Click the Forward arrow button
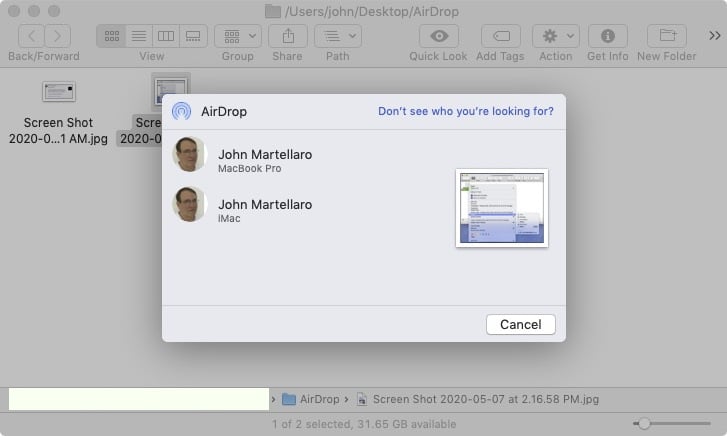The width and height of the screenshot is (727, 436). pyautogui.click(x=57, y=36)
